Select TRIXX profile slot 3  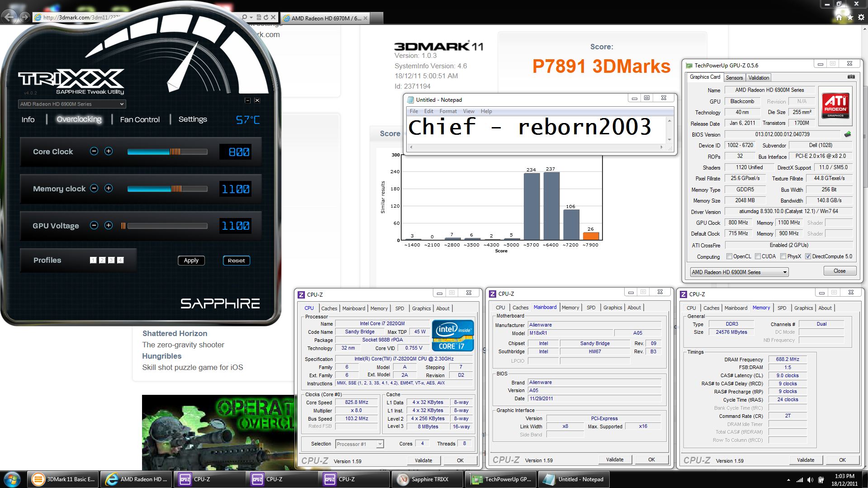pyautogui.click(x=111, y=260)
